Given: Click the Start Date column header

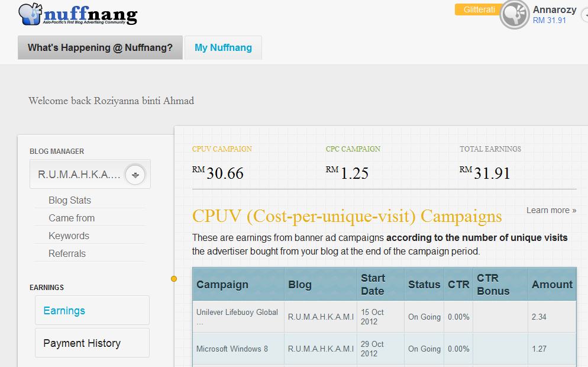Looking at the screenshot, I should point(380,284).
